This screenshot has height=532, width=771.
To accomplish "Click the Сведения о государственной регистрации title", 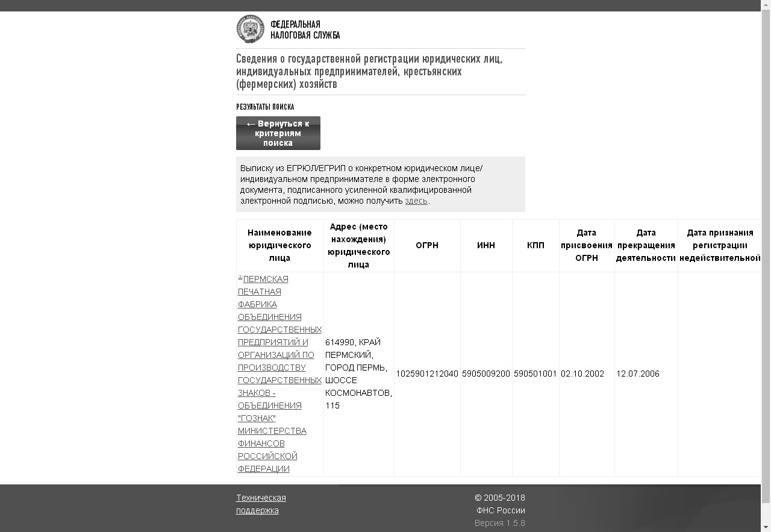I will coord(369,71).
